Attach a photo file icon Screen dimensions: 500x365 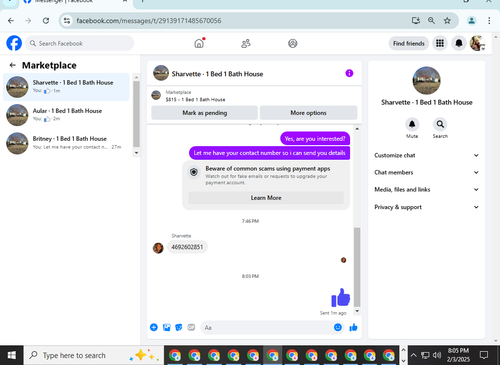(167, 327)
